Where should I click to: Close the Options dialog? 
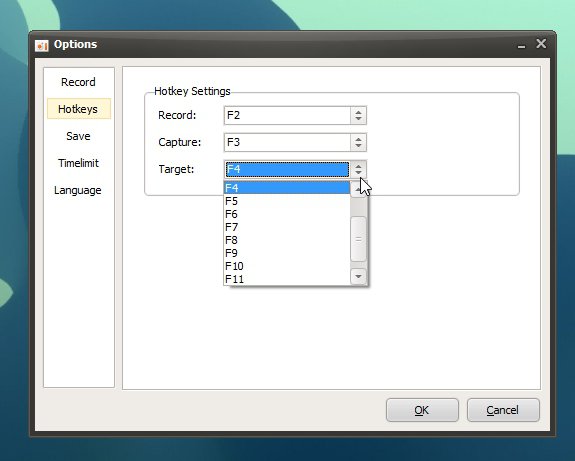[x=541, y=44]
